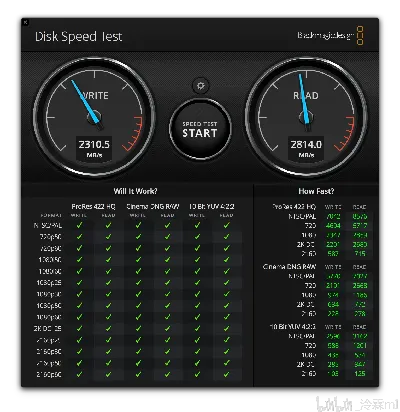This screenshot has height=412, width=400.
Task: Click ProRes 422 HQ read checkmark for 2160p60
Action: coord(108,374)
